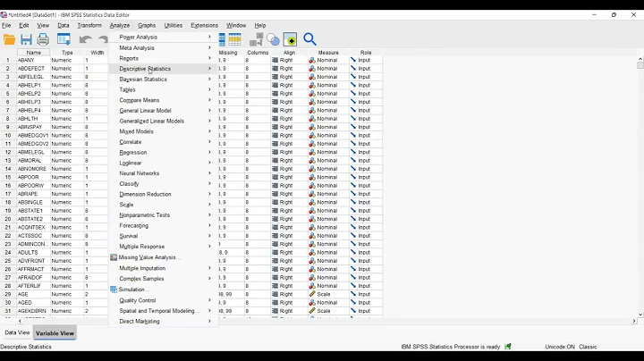The width and height of the screenshot is (644, 361).
Task: Expand the Regression submenu
Action: (164, 152)
